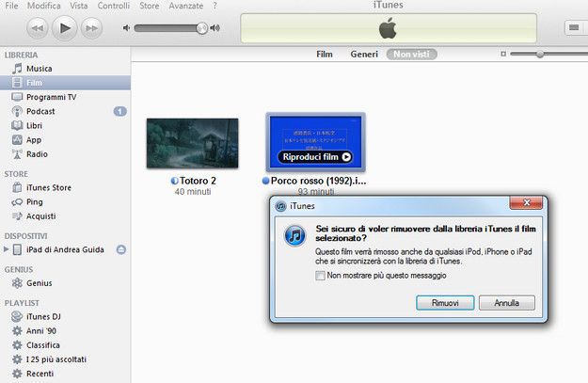Click the low volume speaker icon
This screenshot has width=588, height=383.
tap(126, 27)
